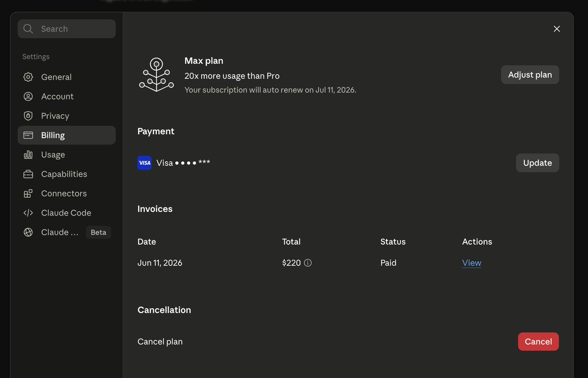The width and height of the screenshot is (588, 378).
Task: Click the Max plan heading
Action: click(x=204, y=61)
